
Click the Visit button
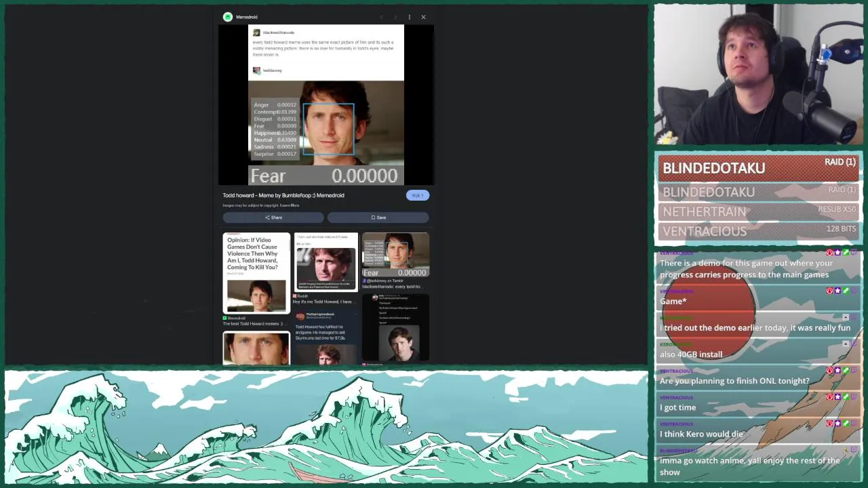point(418,195)
